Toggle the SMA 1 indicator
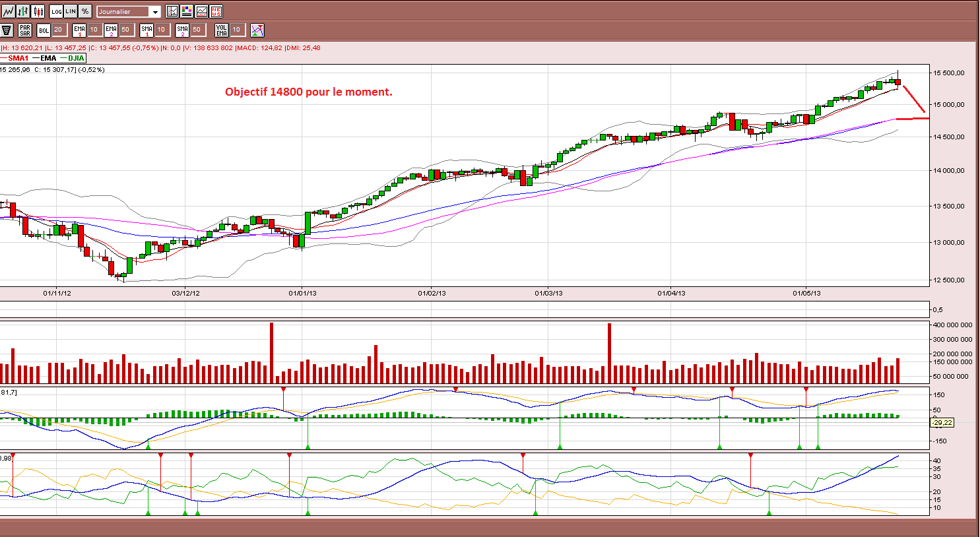Viewport: 980px width, 537px height. coord(147,30)
